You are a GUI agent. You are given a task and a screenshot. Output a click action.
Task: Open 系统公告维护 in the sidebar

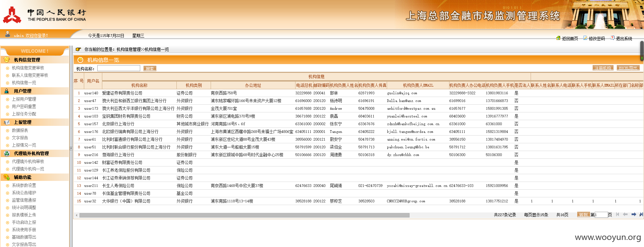(24, 193)
